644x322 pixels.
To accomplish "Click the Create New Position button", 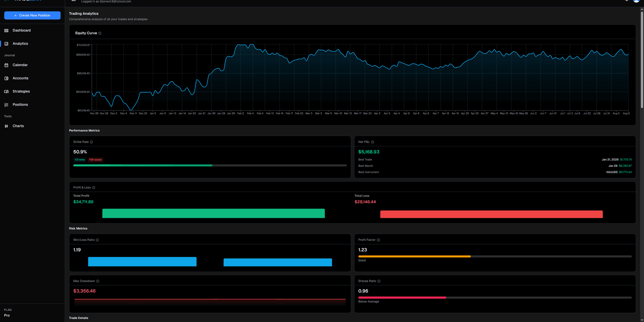I will click(32, 15).
